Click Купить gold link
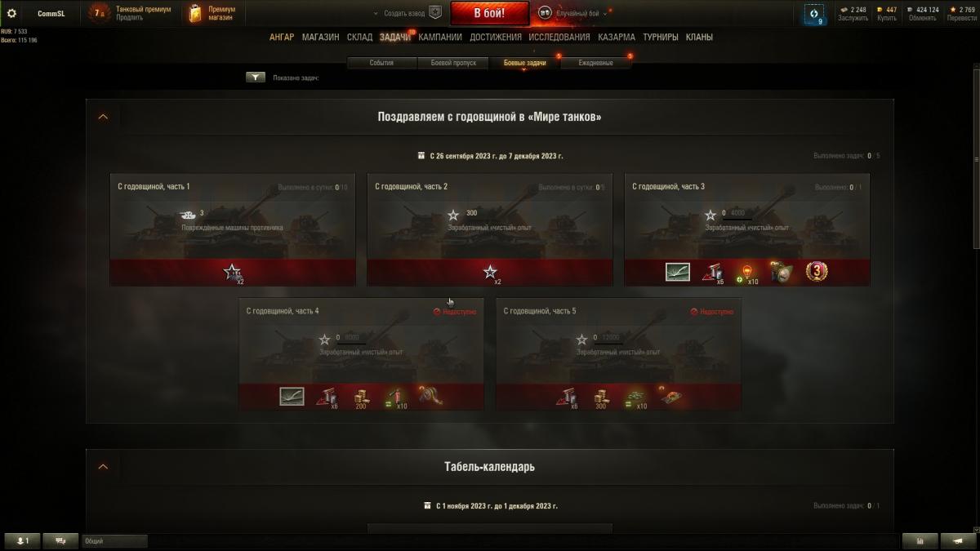The width and height of the screenshot is (980, 551). coord(887,18)
